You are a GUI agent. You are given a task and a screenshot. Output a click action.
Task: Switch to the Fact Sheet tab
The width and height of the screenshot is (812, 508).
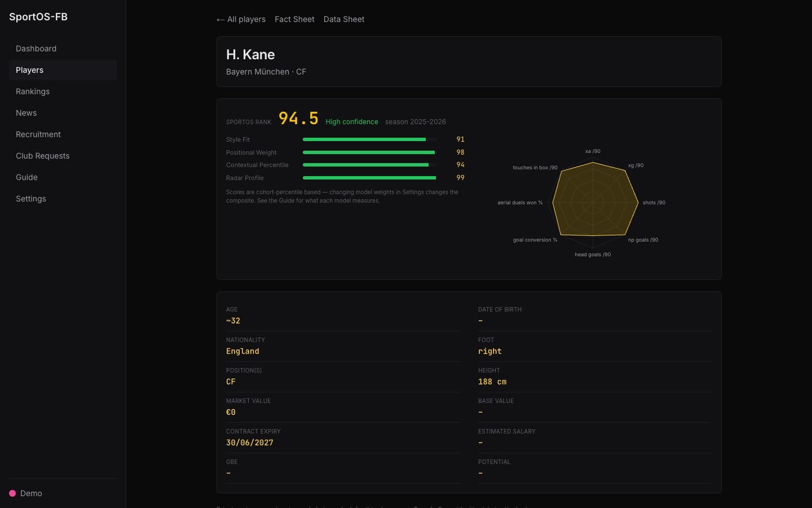294,19
